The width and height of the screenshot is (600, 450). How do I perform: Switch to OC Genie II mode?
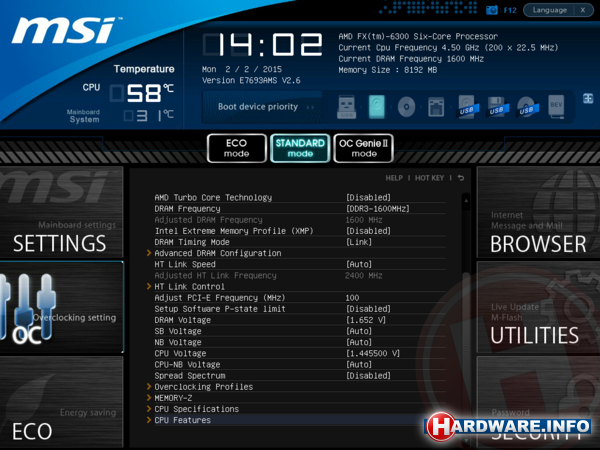pyautogui.click(x=364, y=148)
